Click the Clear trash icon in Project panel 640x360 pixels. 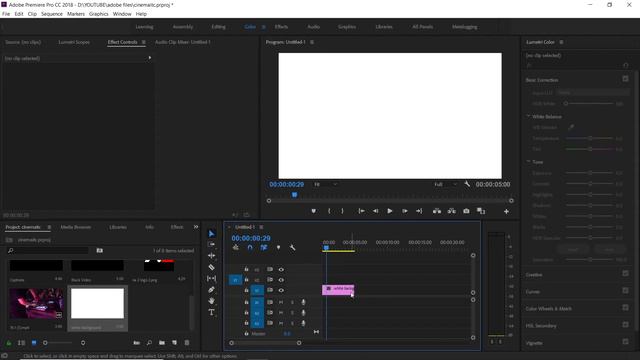[x=187, y=343]
